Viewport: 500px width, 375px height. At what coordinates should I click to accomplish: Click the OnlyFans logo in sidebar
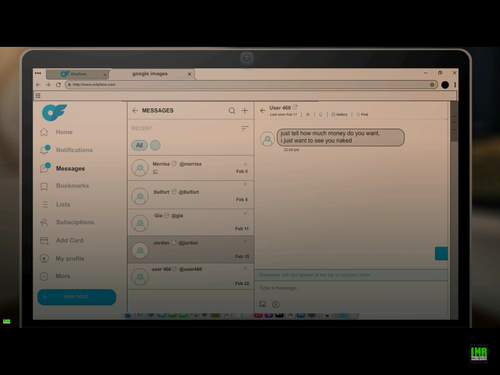pos(54,112)
